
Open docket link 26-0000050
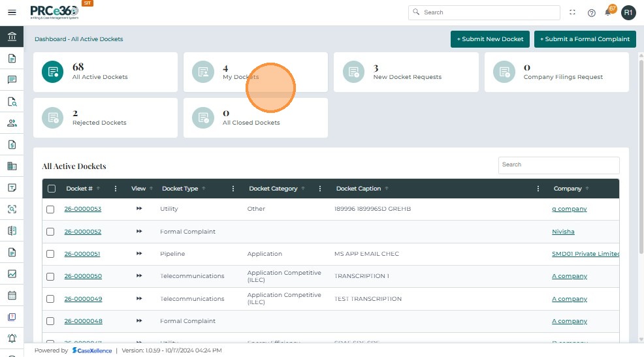click(83, 276)
